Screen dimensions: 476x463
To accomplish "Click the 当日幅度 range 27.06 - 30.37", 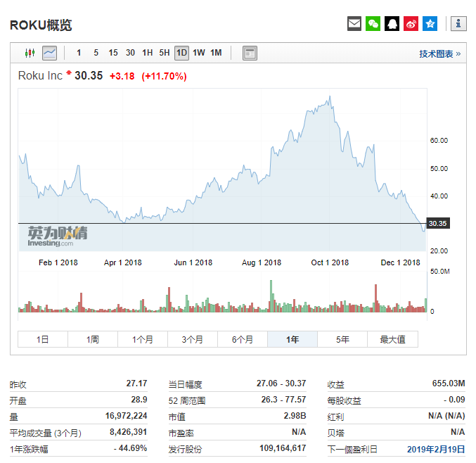I will coord(281,383).
